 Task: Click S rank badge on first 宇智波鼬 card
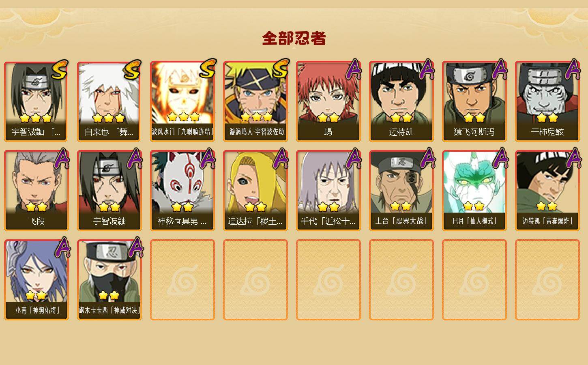(x=60, y=70)
